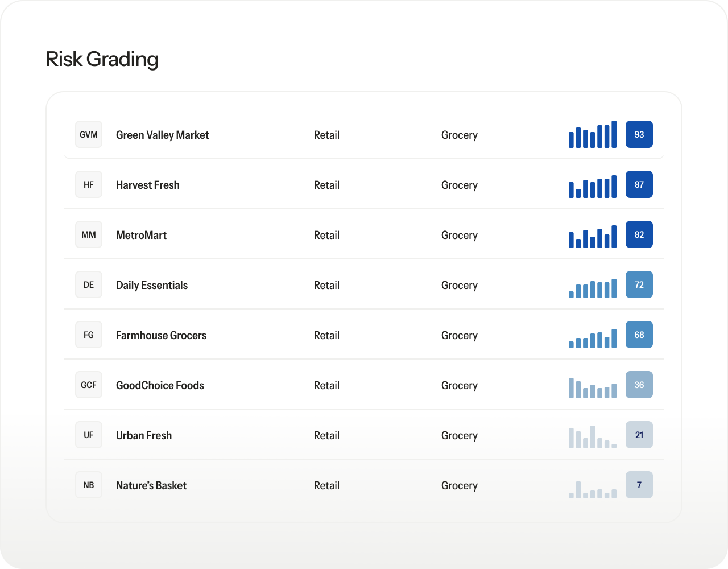The height and width of the screenshot is (569, 728).
Task: Click the score 93 badge
Action: [x=639, y=135]
